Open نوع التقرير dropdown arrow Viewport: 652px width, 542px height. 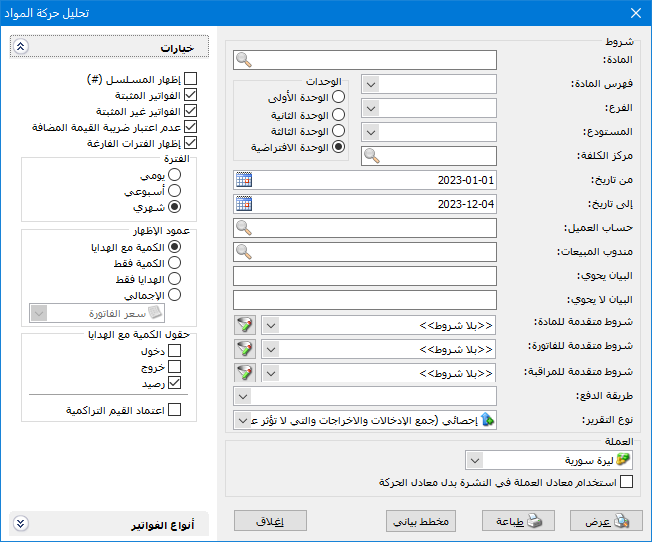click(x=243, y=420)
